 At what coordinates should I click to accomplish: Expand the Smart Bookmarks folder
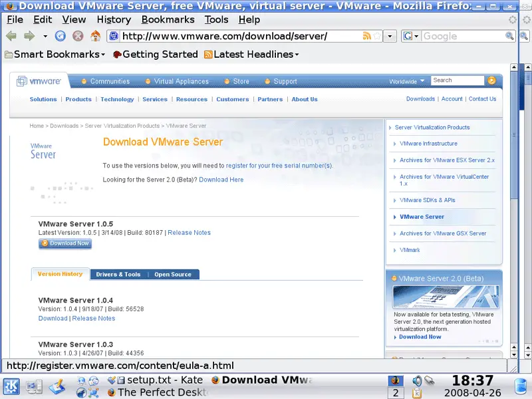point(55,55)
